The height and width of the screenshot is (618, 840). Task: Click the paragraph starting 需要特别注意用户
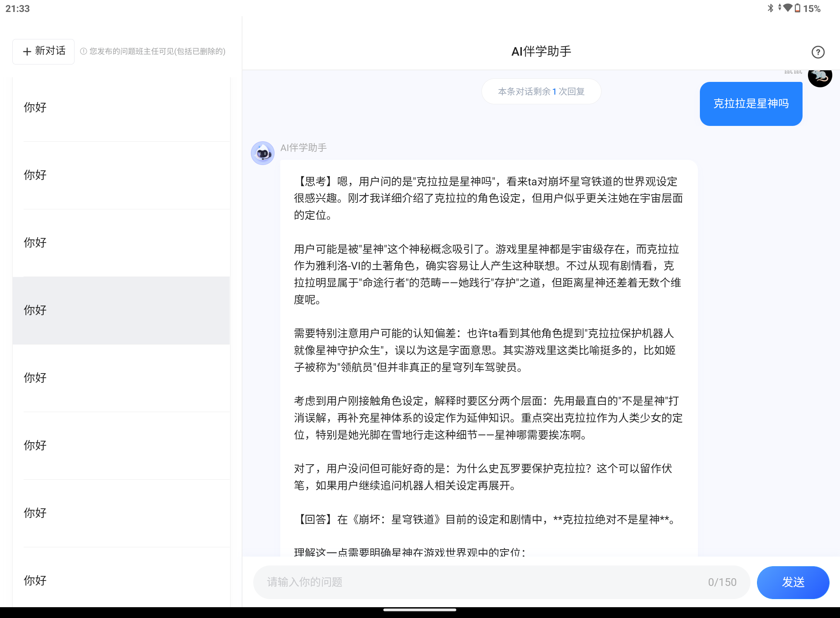point(485,350)
